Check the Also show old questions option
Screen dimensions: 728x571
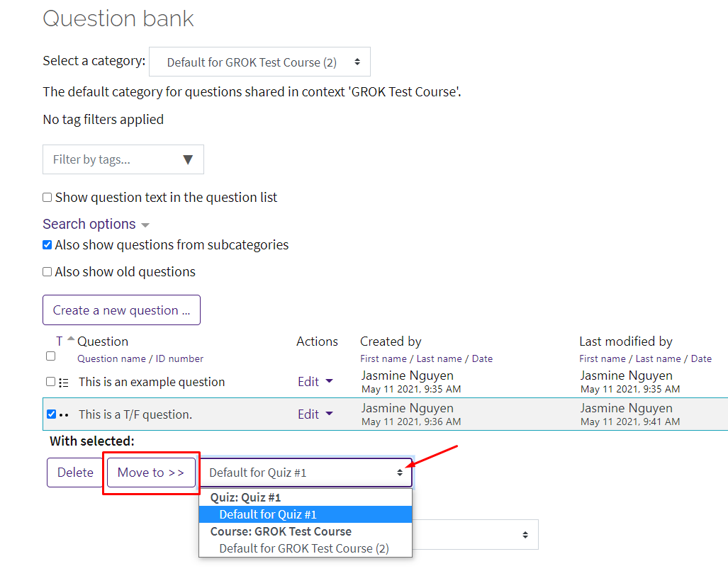pyautogui.click(x=47, y=271)
